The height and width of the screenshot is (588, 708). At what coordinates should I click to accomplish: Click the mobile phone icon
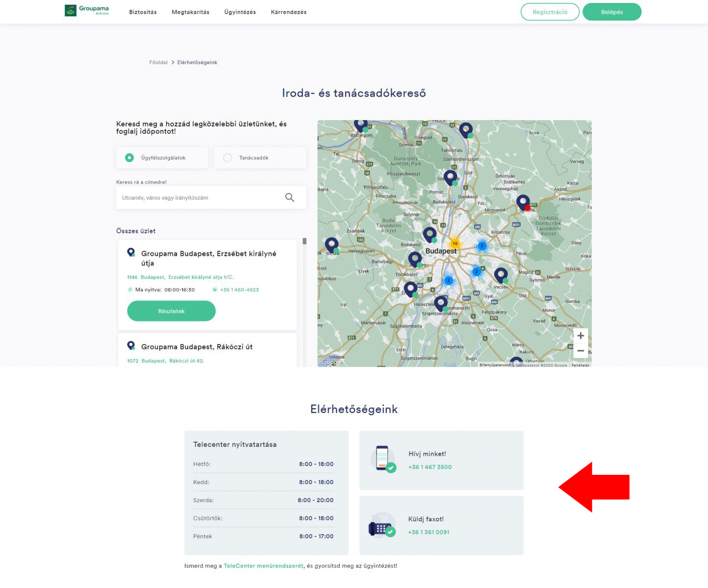click(x=383, y=459)
